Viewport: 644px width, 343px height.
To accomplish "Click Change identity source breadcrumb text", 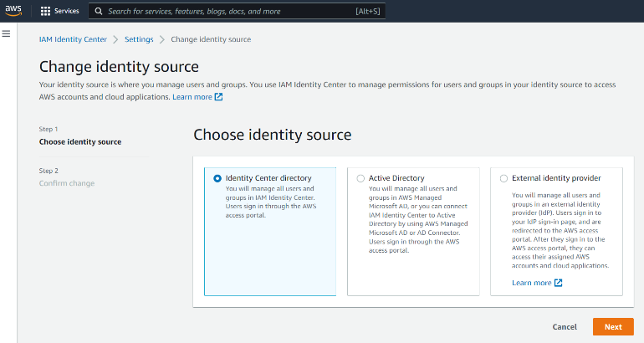I will [x=211, y=39].
